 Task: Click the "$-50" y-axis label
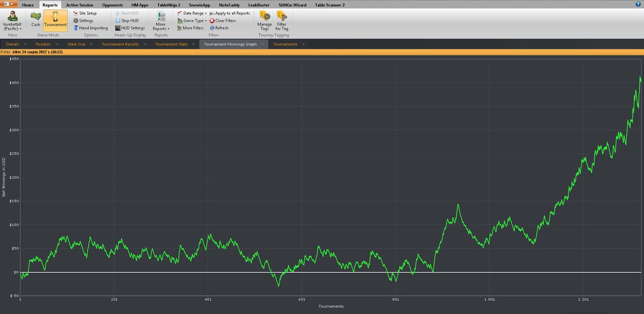[x=14, y=296]
